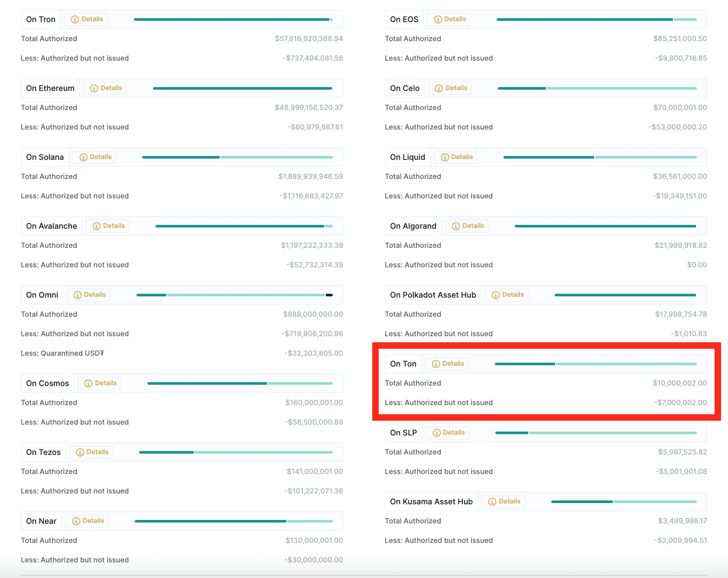The width and height of the screenshot is (728, 578).
Task: Select the "On Celo" heading
Action: coord(405,88)
